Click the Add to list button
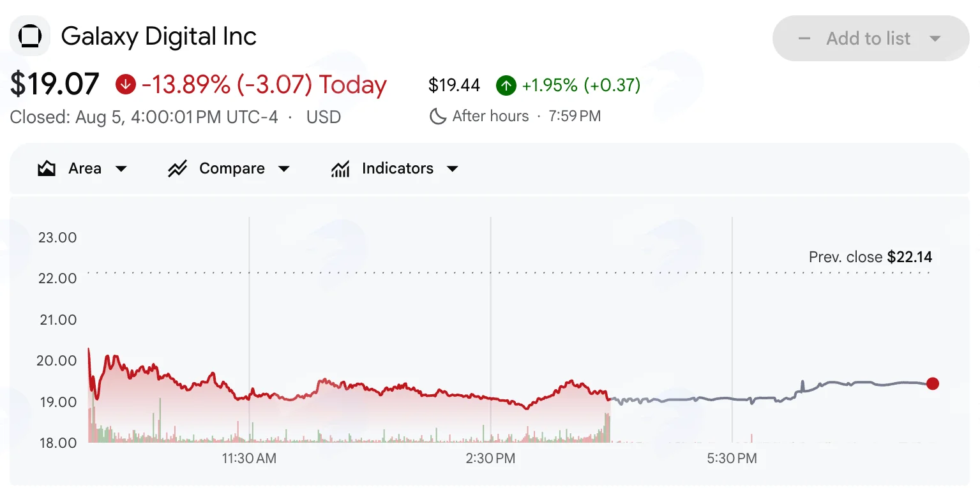This screenshot has width=980, height=488. click(x=871, y=38)
